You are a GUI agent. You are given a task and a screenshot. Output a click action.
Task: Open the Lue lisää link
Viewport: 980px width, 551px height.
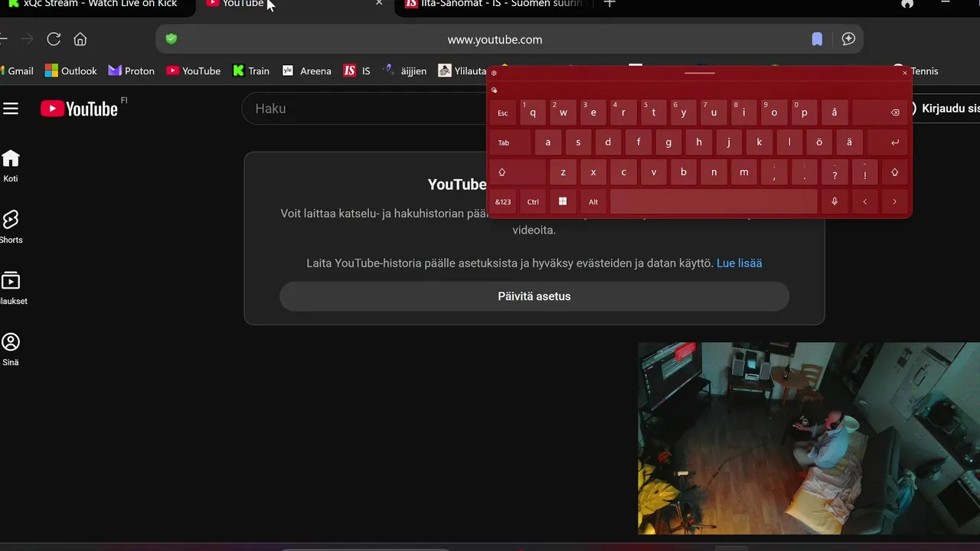[739, 262]
